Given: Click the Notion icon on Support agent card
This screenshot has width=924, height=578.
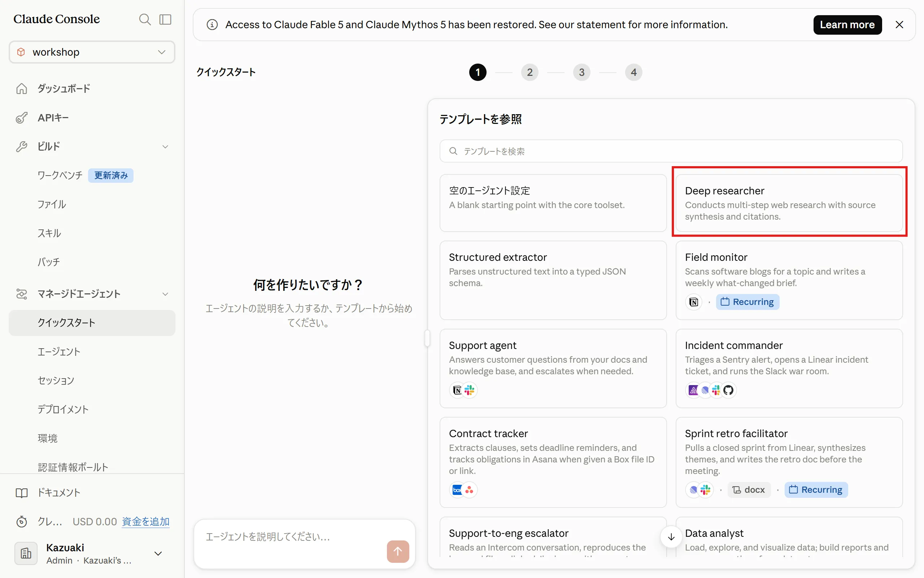Looking at the screenshot, I should [x=457, y=390].
